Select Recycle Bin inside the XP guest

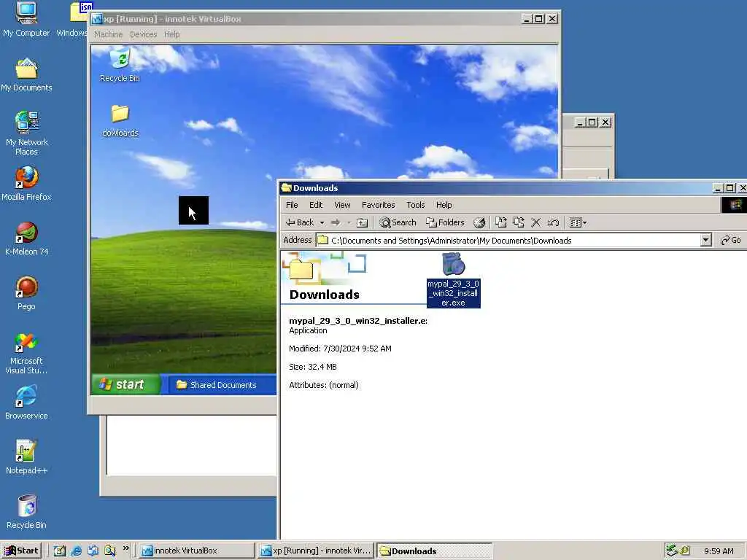pyautogui.click(x=120, y=65)
